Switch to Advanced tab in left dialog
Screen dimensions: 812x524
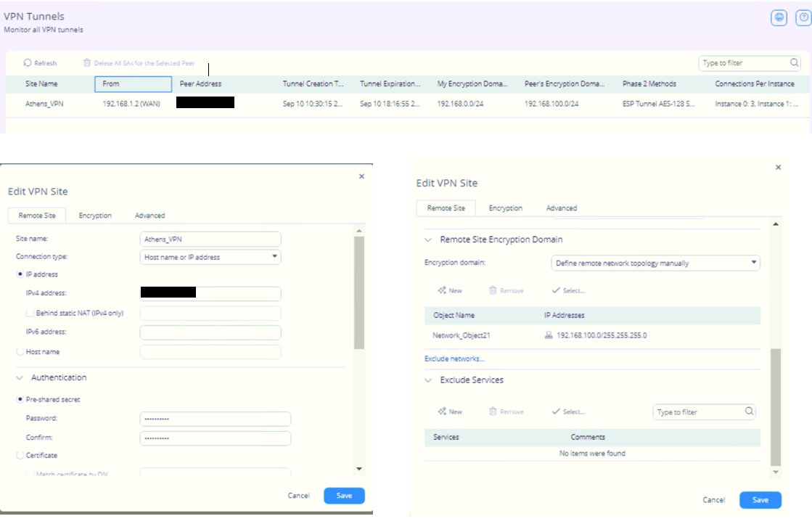point(149,216)
